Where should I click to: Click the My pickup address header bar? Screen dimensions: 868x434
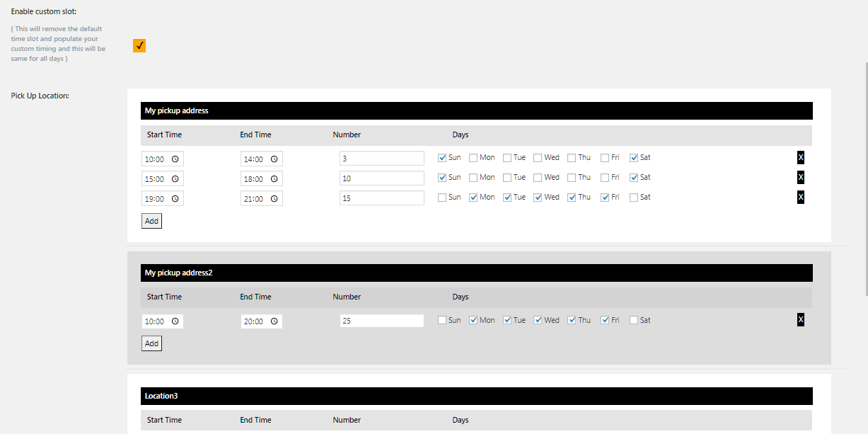(477, 110)
